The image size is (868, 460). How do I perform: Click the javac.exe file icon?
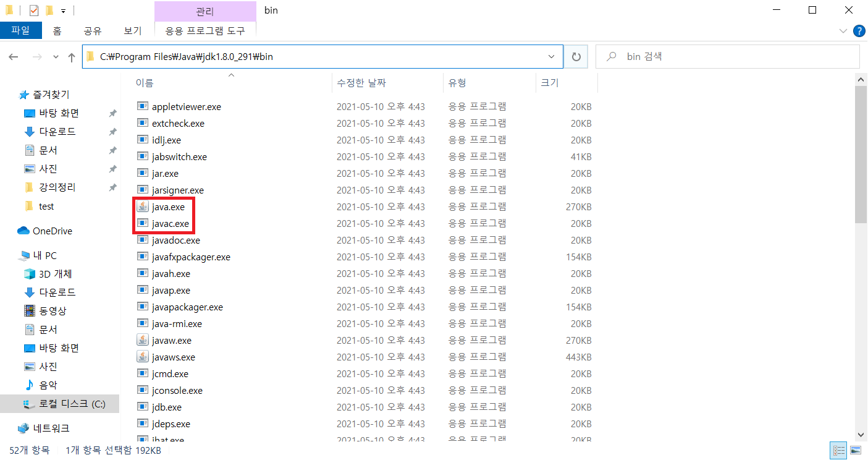[143, 223]
